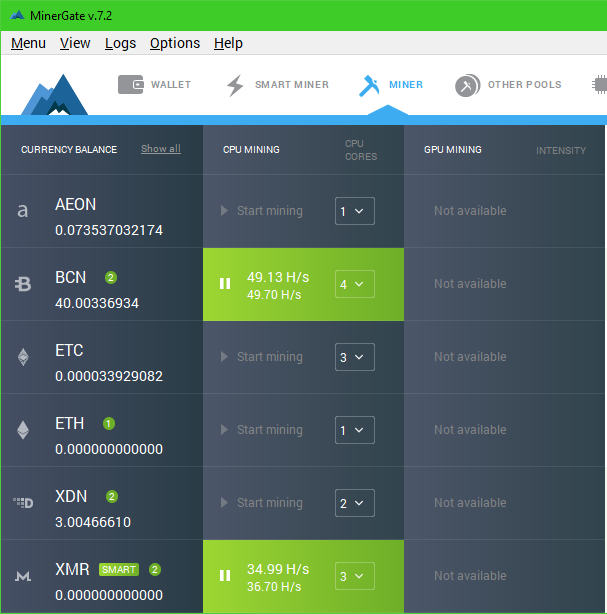This screenshot has height=614, width=607.
Task: Click the ETH coin icon
Action: 23,430
